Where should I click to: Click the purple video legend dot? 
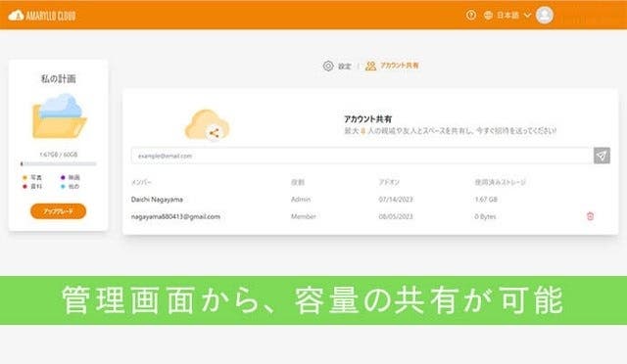63,177
